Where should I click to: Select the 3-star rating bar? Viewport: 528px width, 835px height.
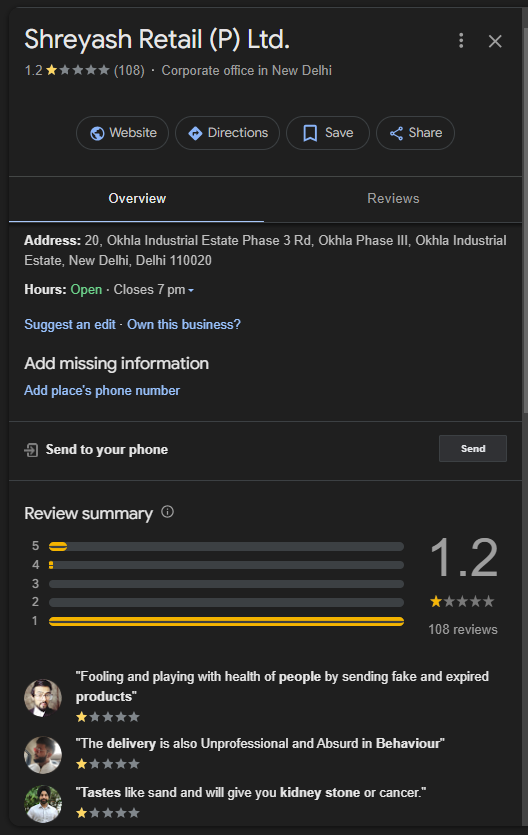click(226, 584)
